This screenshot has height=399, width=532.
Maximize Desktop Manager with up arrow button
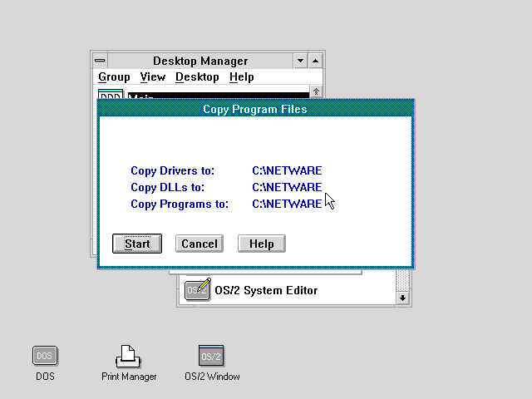coord(316,61)
